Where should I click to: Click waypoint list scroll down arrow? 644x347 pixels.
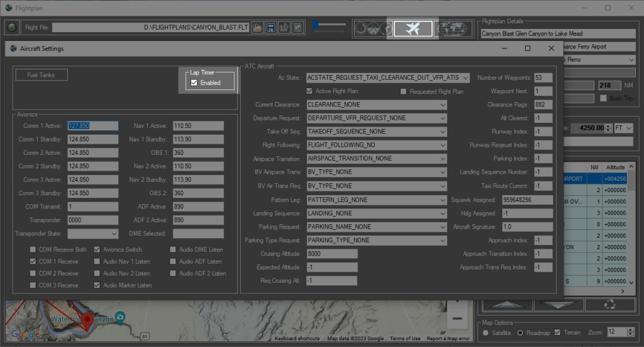[631, 283]
